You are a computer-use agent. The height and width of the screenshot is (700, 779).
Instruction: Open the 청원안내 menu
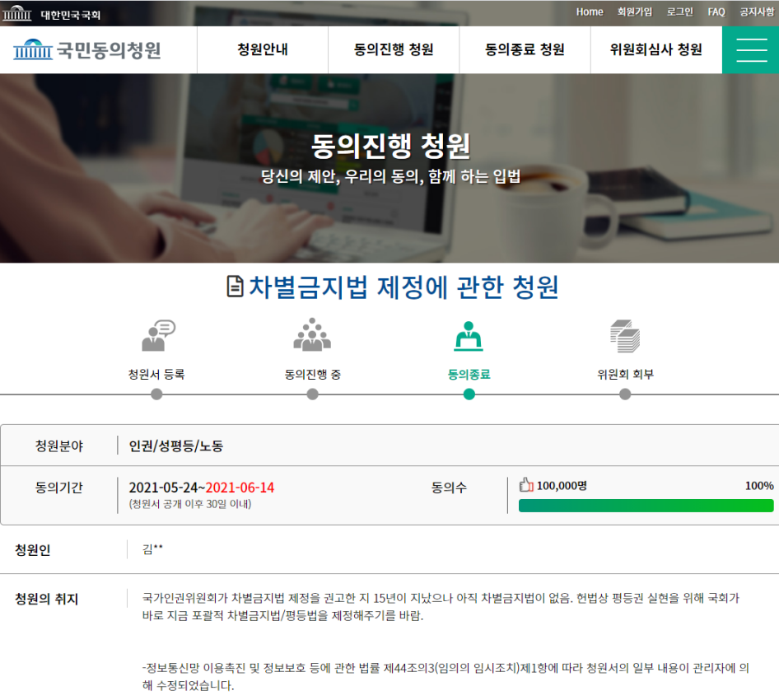pos(262,49)
